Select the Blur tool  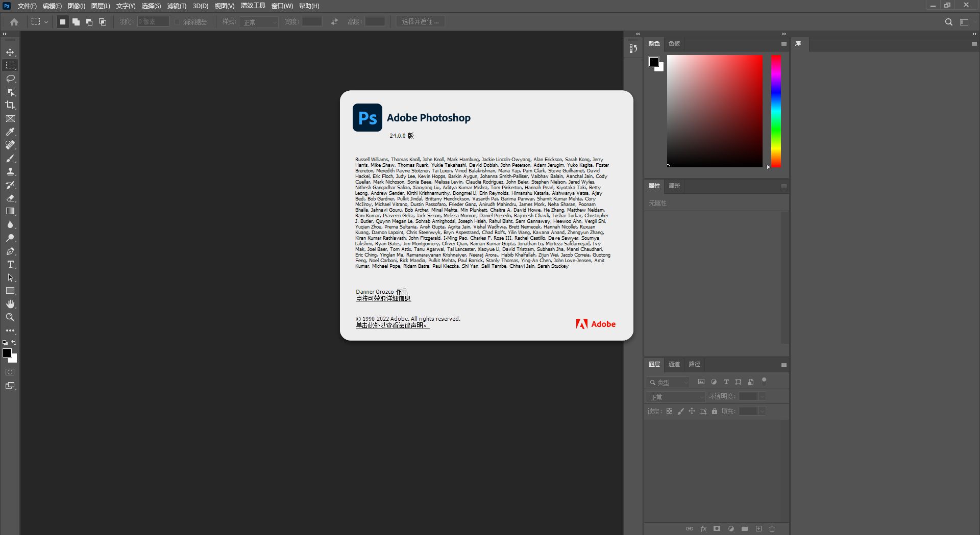[x=10, y=224]
